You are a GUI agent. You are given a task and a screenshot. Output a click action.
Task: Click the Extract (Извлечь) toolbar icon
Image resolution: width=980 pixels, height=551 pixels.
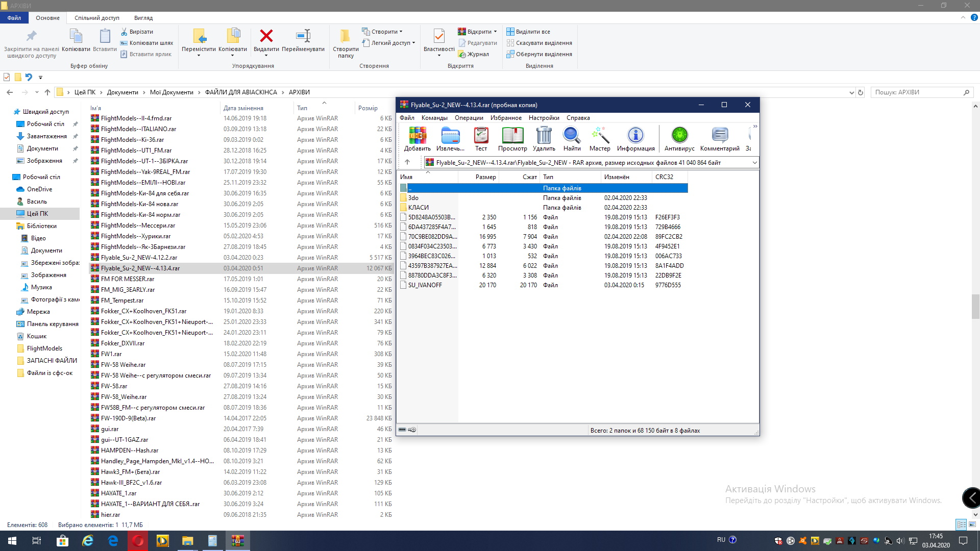pyautogui.click(x=450, y=136)
